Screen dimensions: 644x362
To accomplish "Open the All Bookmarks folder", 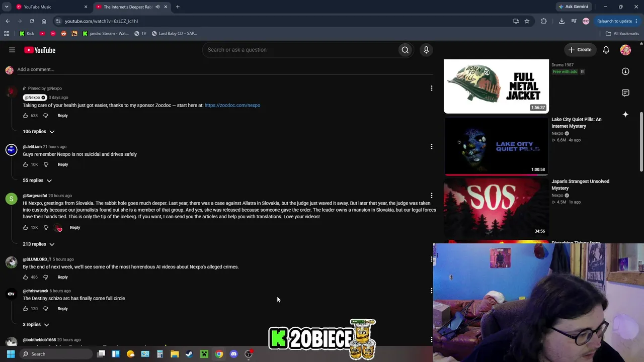I will 622,34.
